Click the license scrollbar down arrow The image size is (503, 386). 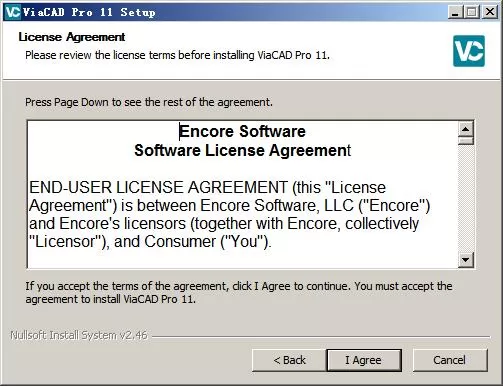pyautogui.click(x=466, y=259)
